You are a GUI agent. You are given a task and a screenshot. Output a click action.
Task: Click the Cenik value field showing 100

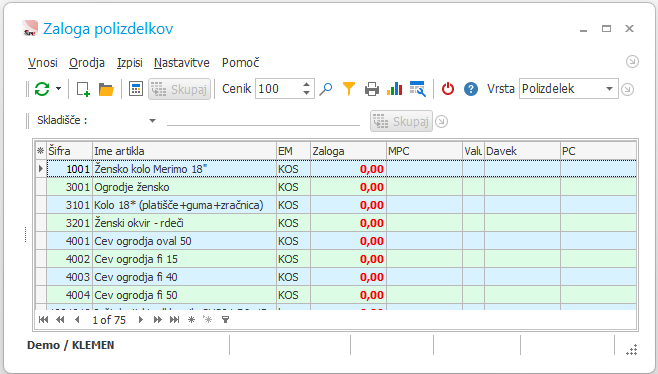[x=278, y=89]
